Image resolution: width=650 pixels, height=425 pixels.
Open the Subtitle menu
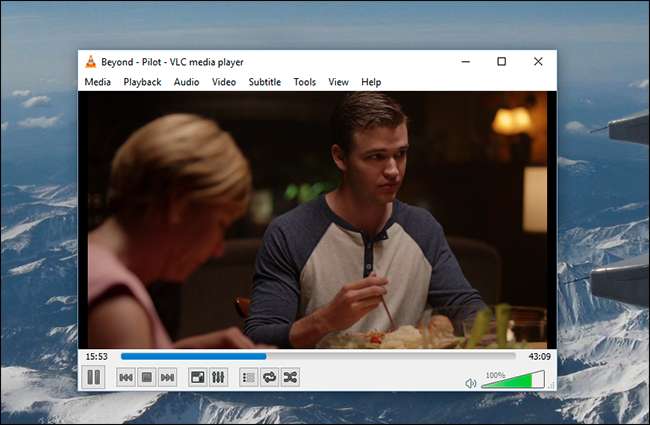coord(264,82)
